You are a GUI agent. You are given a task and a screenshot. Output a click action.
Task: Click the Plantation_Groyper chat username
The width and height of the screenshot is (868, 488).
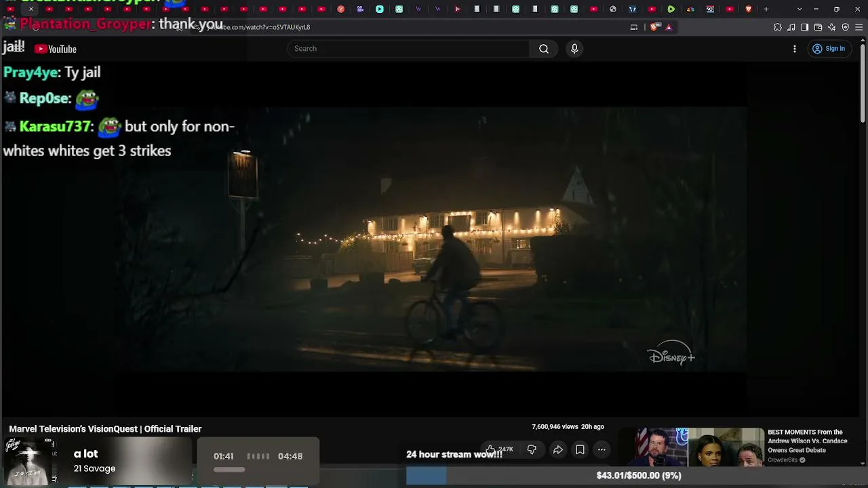pyautogui.click(x=86, y=24)
